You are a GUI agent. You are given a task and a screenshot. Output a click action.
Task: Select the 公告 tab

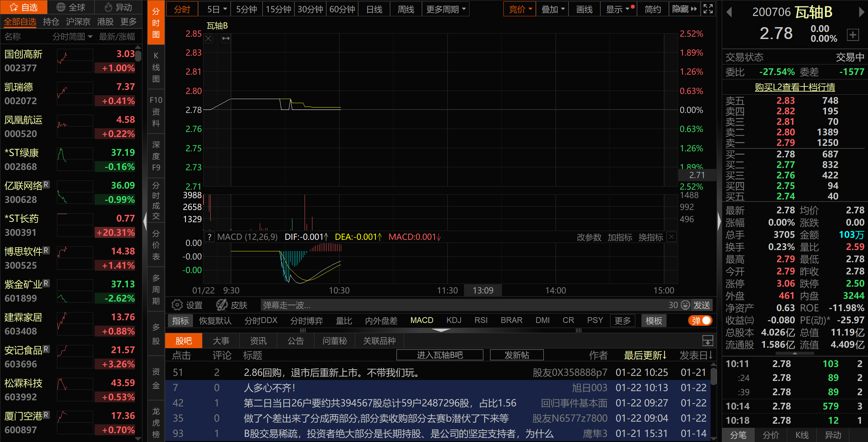pyautogui.click(x=295, y=341)
